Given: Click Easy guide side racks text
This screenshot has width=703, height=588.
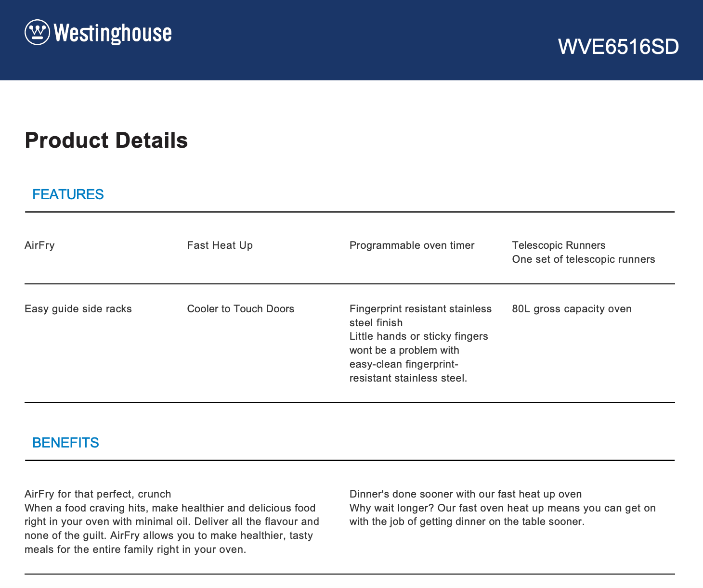Looking at the screenshot, I should [78, 309].
